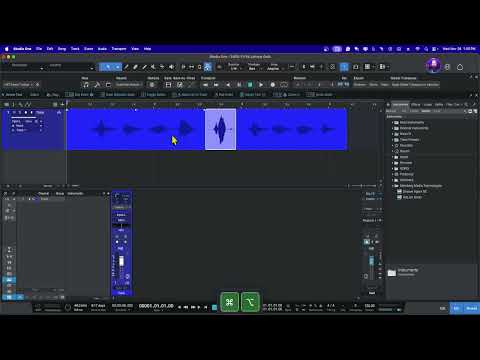Select the Eraser tool
The image size is (480, 360).
click(x=135, y=67)
